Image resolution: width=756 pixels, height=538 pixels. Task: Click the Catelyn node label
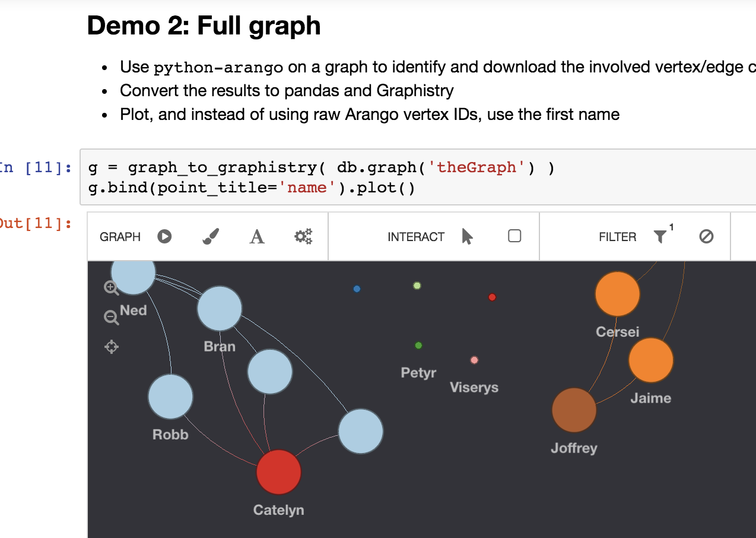pos(279,509)
